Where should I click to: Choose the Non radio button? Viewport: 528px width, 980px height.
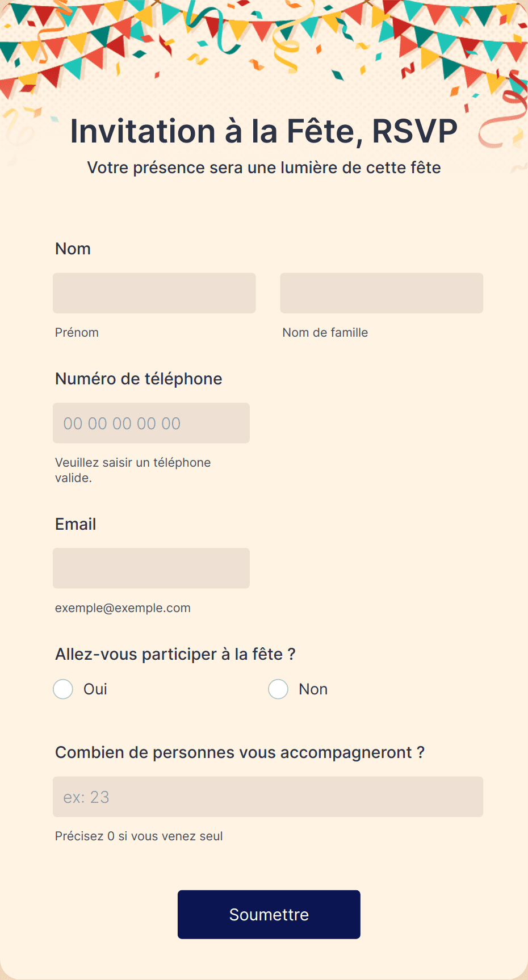(278, 689)
